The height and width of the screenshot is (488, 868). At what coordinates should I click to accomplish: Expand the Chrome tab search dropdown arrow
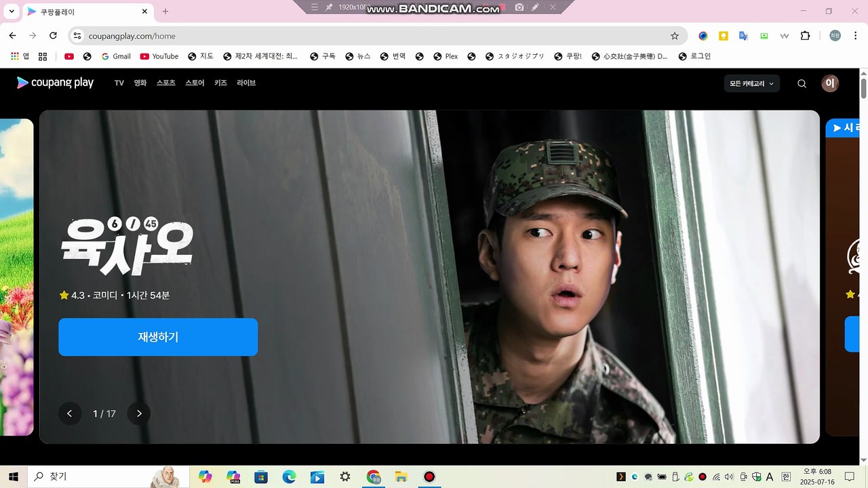(x=12, y=12)
